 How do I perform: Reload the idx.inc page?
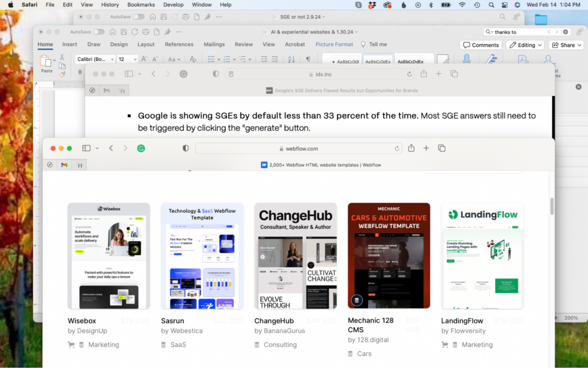(x=409, y=74)
